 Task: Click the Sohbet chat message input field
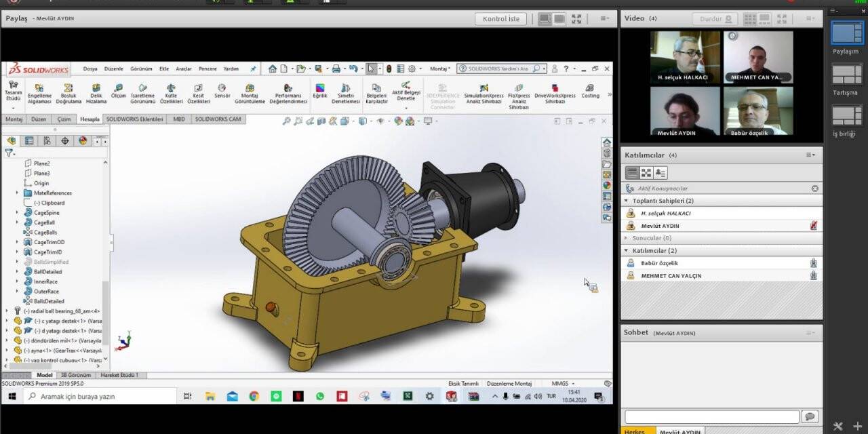(711, 416)
